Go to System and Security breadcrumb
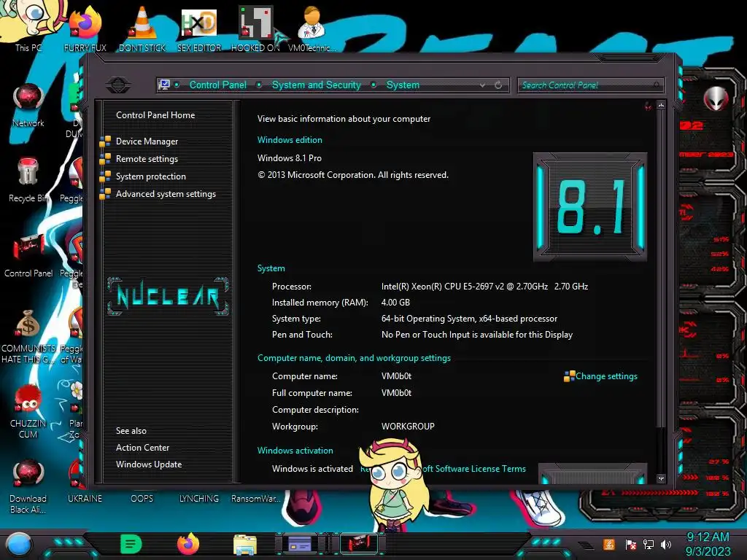 coord(317,85)
